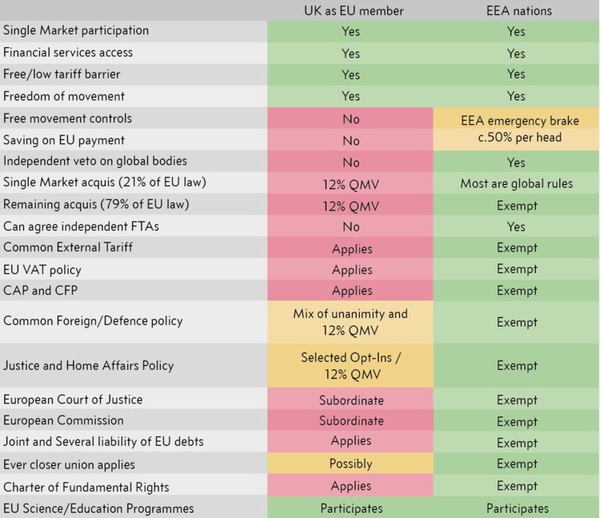Select the 'Single Market participation' row label
This screenshot has height=518, width=600.
click(76, 31)
